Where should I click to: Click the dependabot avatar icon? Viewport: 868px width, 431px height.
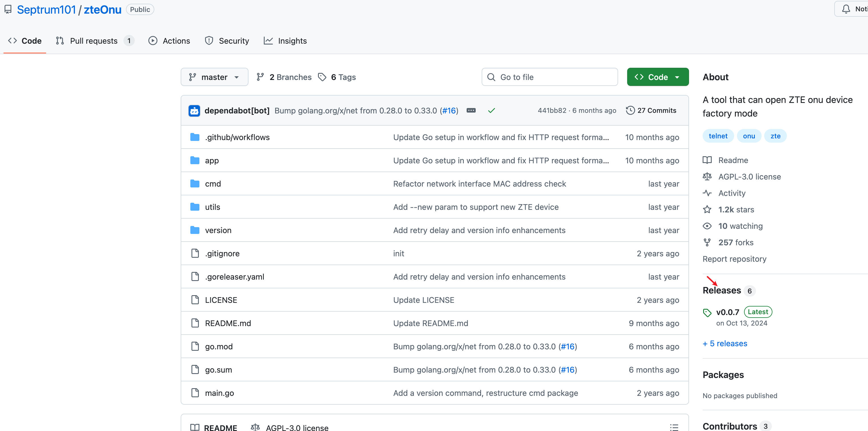coord(194,111)
